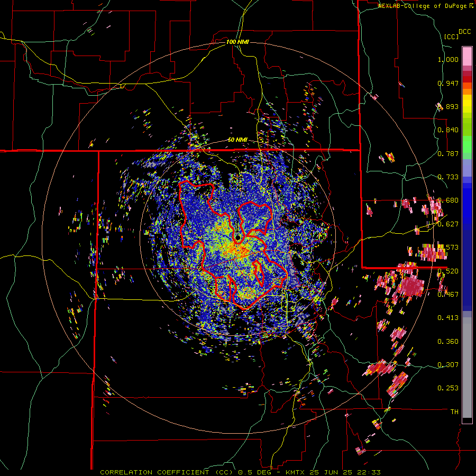Screen dimensions: 476x476
Task: Click the 0.413 scale value
Action: coord(448,317)
